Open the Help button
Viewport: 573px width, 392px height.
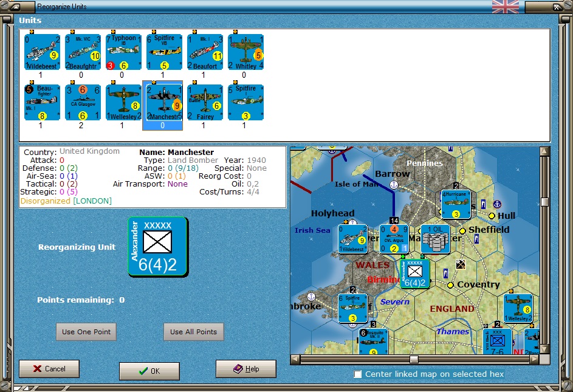coord(246,368)
